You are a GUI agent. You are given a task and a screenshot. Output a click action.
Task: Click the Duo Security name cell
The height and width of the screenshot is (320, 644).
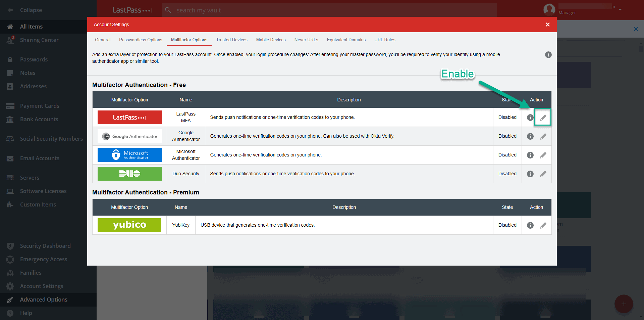pos(186,174)
